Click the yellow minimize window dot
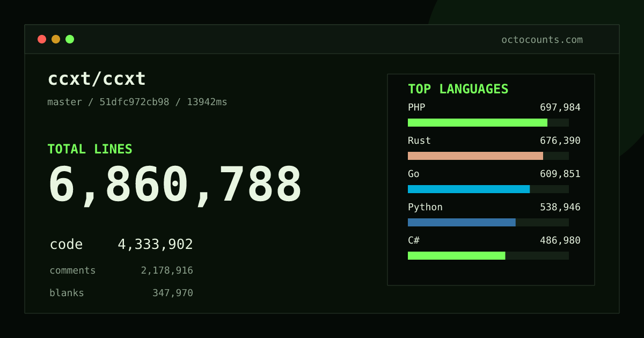 pos(56,39)
